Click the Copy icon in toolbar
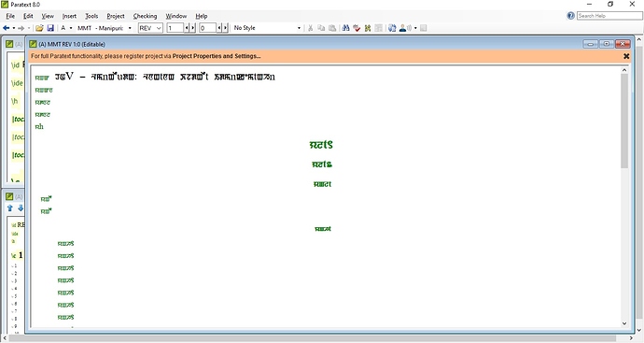 tap(321, 28)
